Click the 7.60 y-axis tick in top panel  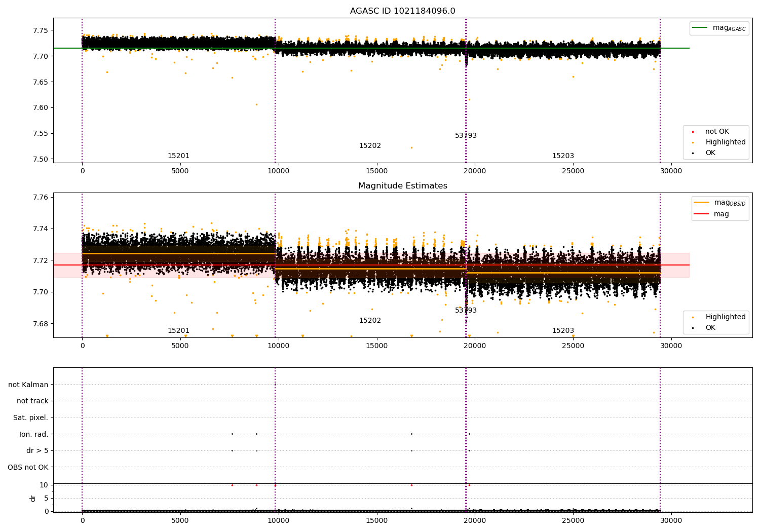[41, 107]
